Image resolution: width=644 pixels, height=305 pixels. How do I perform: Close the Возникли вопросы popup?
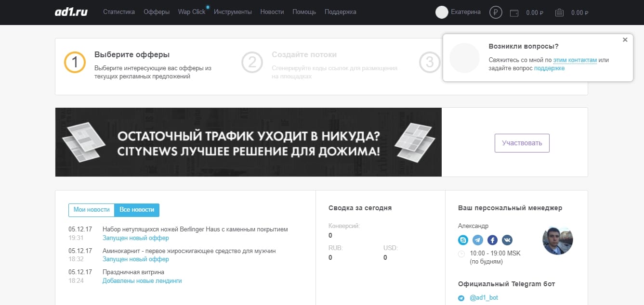coord(625,40)
